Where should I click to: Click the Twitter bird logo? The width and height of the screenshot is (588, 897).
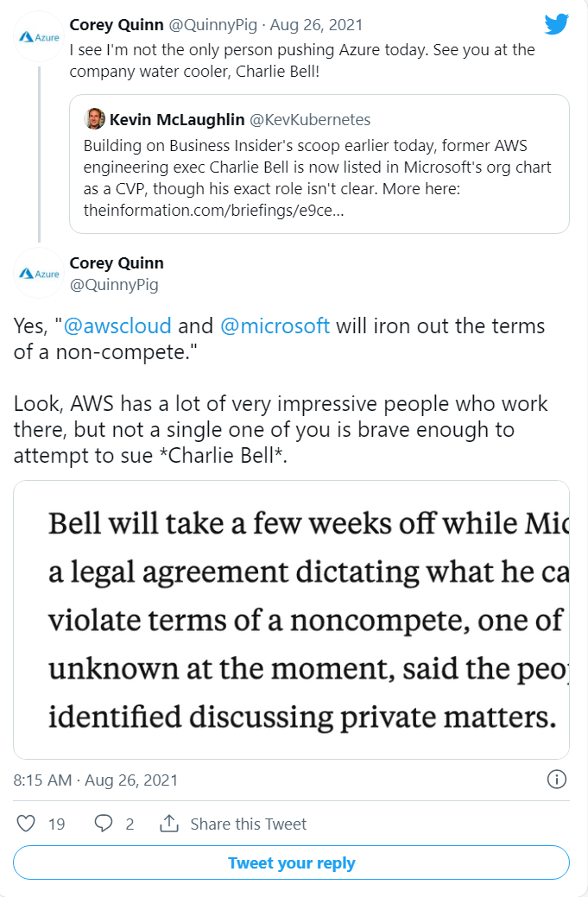pos(557,24)
